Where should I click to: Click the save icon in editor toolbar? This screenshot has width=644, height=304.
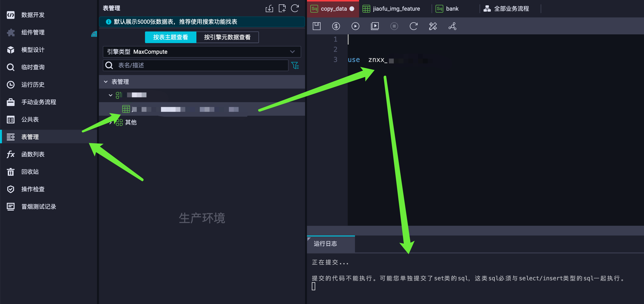tap(316, 26)
